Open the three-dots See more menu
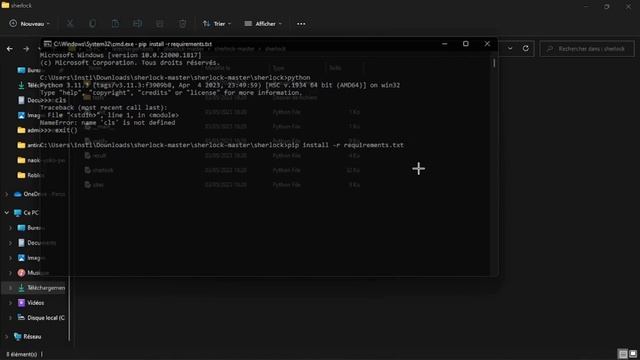The image size is (640, 360). click(301, 24)
